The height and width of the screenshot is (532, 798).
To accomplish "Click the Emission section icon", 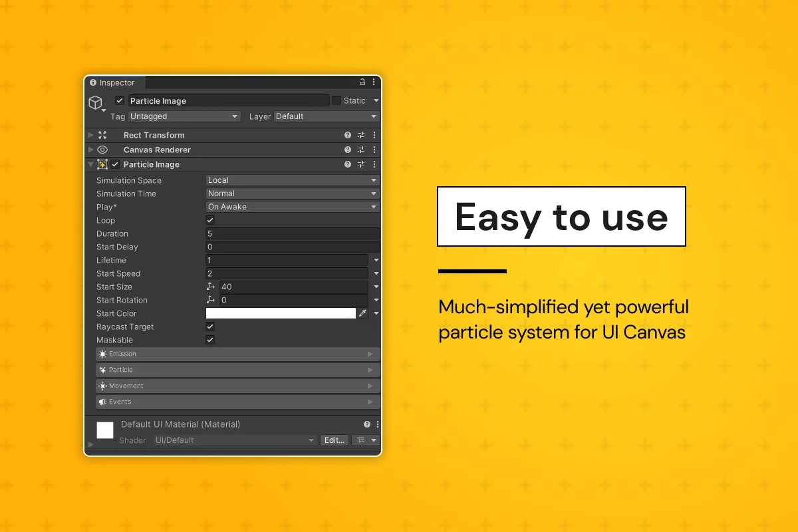I will 102,354.
